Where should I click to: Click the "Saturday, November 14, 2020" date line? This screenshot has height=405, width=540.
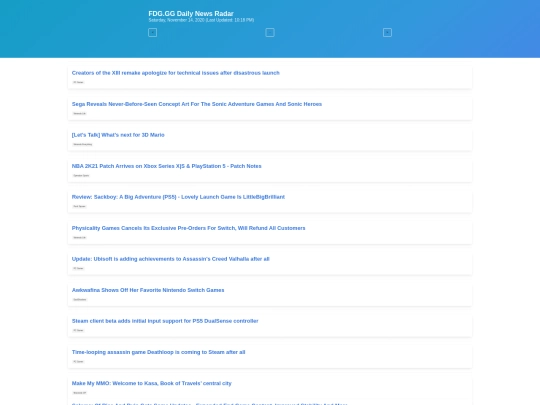(201, 20)
